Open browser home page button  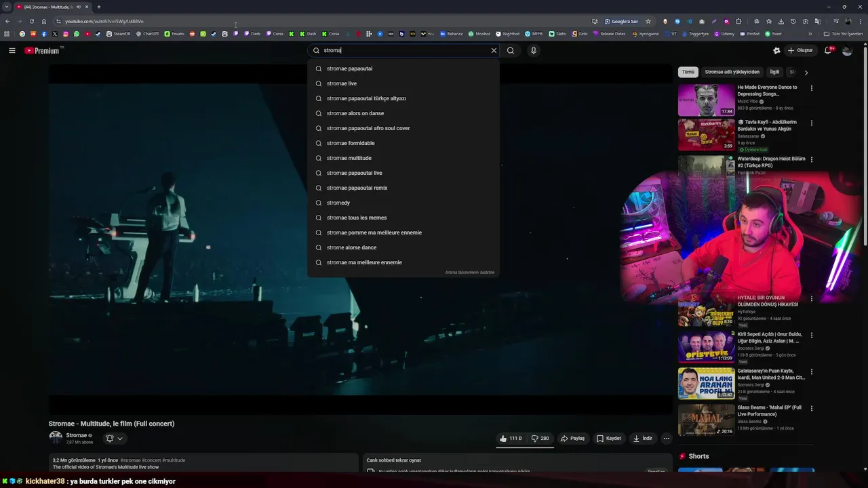(44, 21)
